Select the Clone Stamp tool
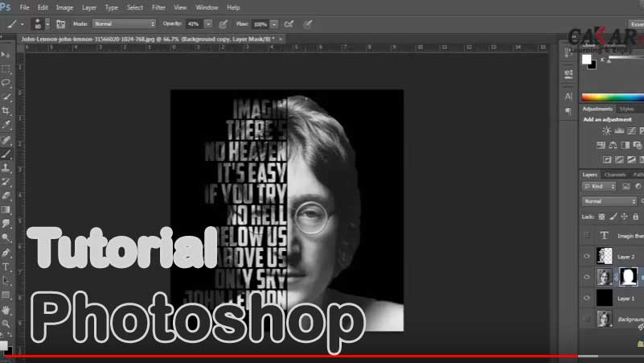Image resolution: width=644 pixels, height=363 pixels. pos(6,168)
